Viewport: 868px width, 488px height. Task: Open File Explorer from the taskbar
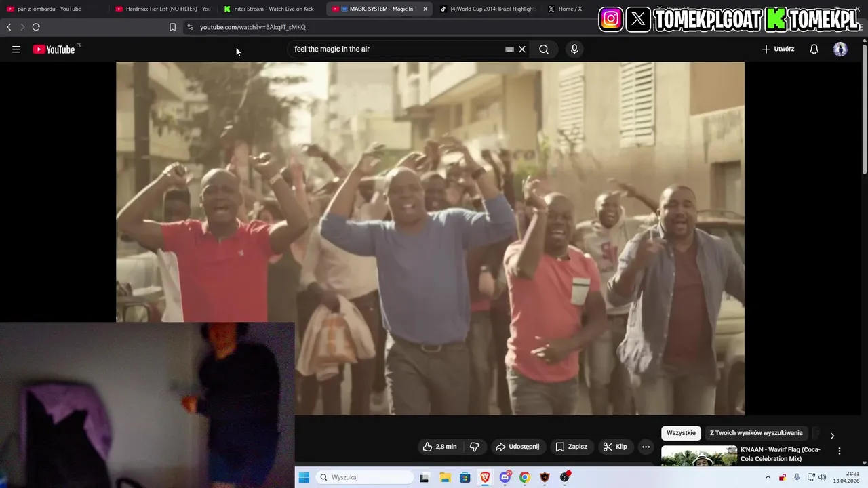tap(445, 477)
